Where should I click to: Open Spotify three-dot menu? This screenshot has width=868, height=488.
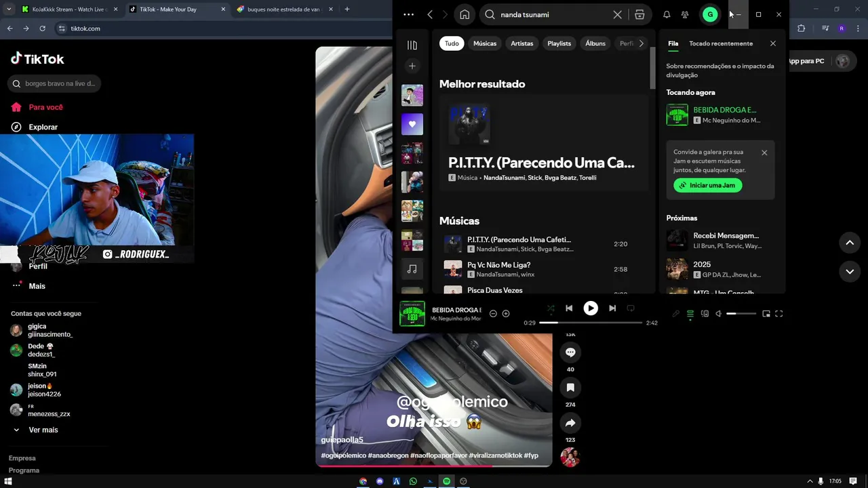point(408,14)
